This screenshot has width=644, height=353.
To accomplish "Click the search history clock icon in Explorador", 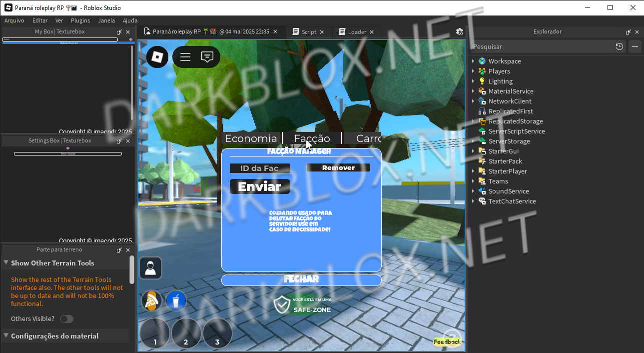I will point(620,46).
